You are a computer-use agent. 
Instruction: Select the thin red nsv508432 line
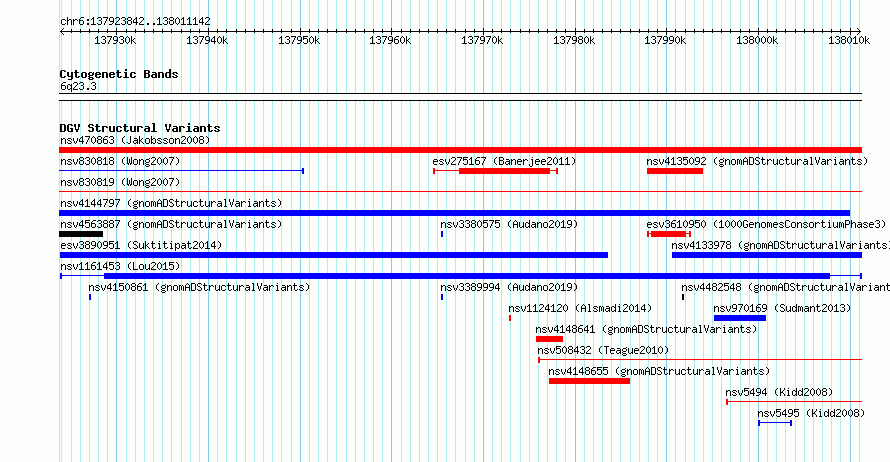(700, 360)
